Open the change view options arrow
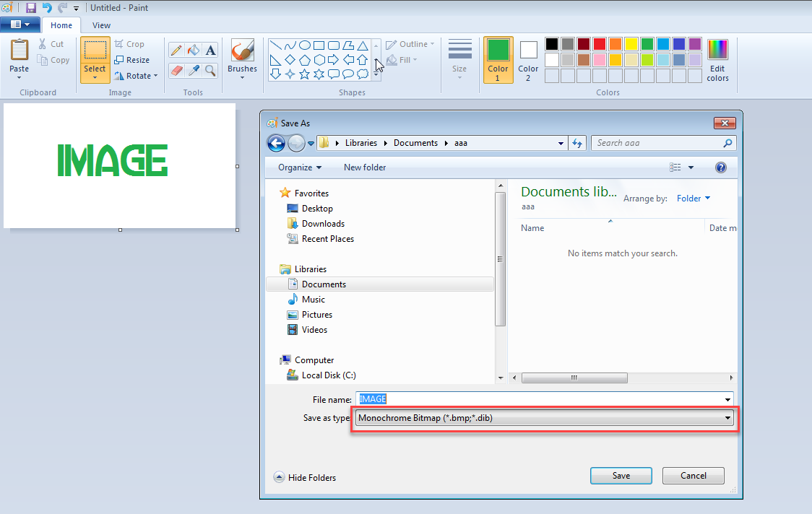The image size is (812, 514). click(x=691, y=167)
